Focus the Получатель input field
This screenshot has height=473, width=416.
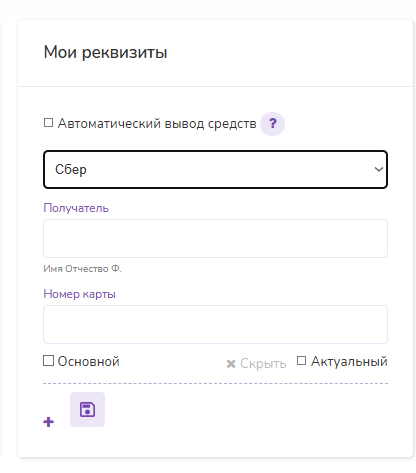pos(215,238)
